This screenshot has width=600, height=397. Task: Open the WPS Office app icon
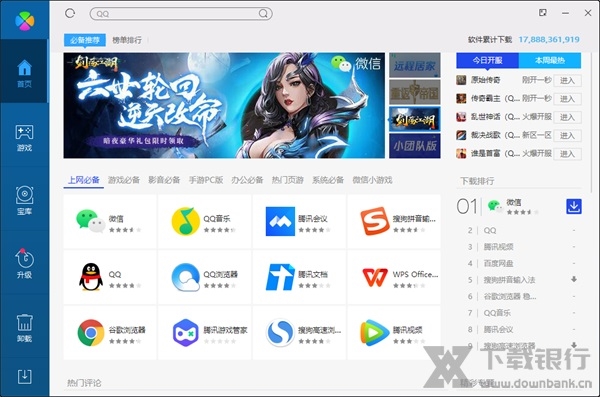pyautogui.click(x=375, y=278)
